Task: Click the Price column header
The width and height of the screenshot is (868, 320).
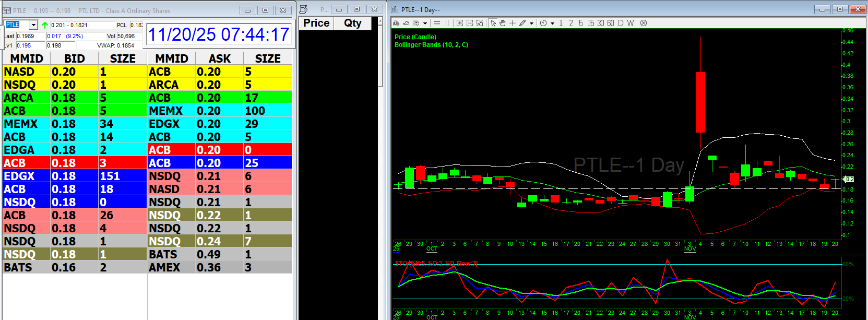Action: (x=316, y=23)
